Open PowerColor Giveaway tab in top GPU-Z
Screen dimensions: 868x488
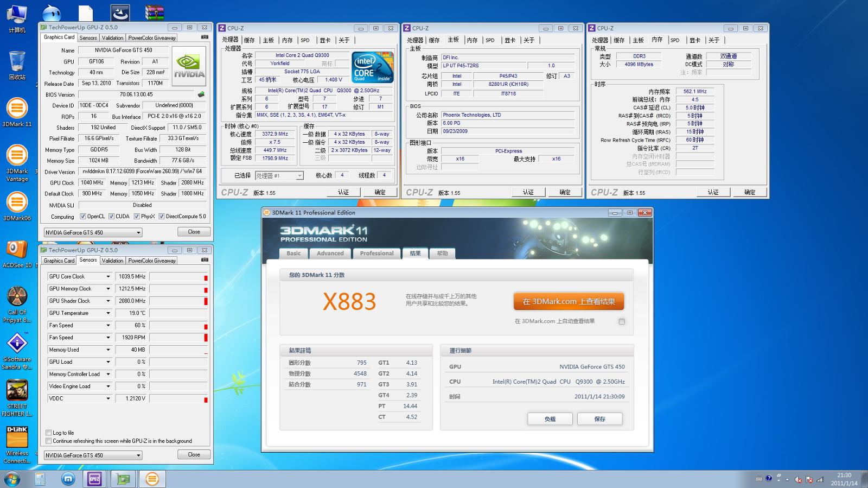(152, 38)
